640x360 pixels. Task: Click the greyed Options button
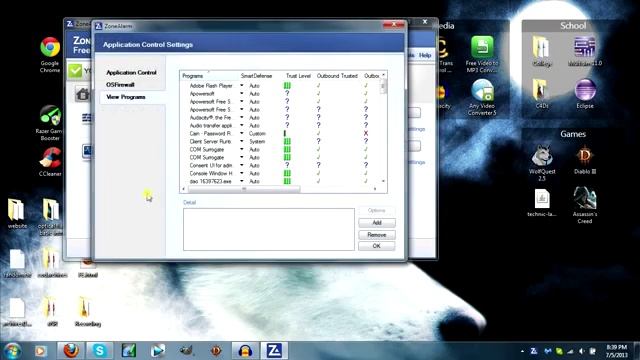pos(377,211)
